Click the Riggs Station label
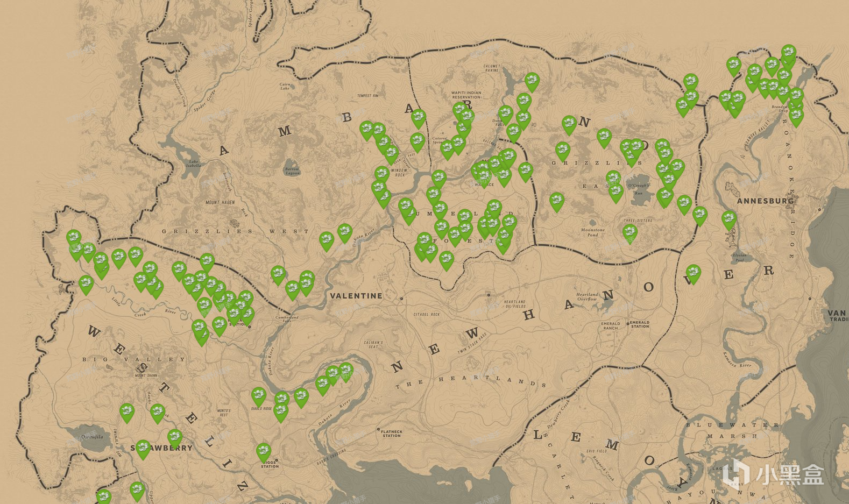Image resolution: width=849 pixels, height=504 pixels. [x=270, y=464]
